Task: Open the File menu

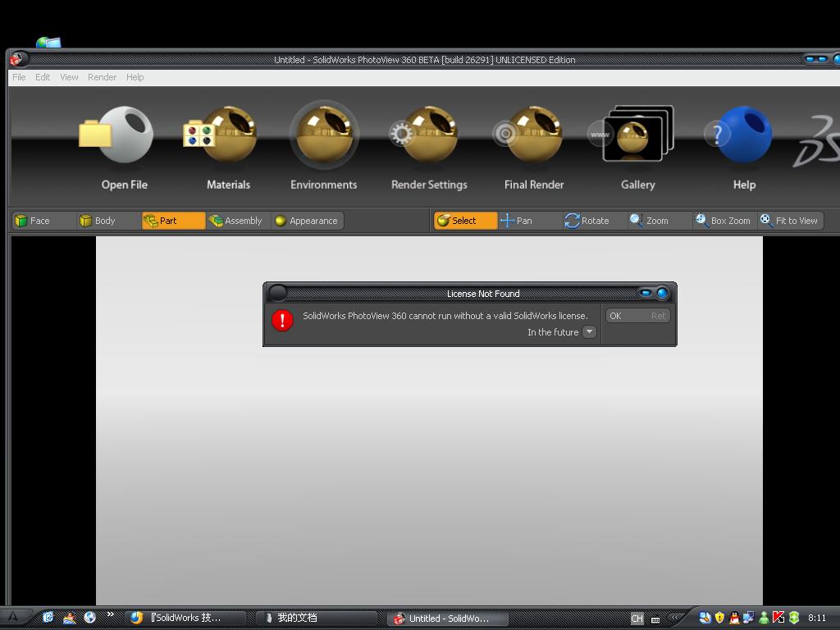Action: coord(20,77)
